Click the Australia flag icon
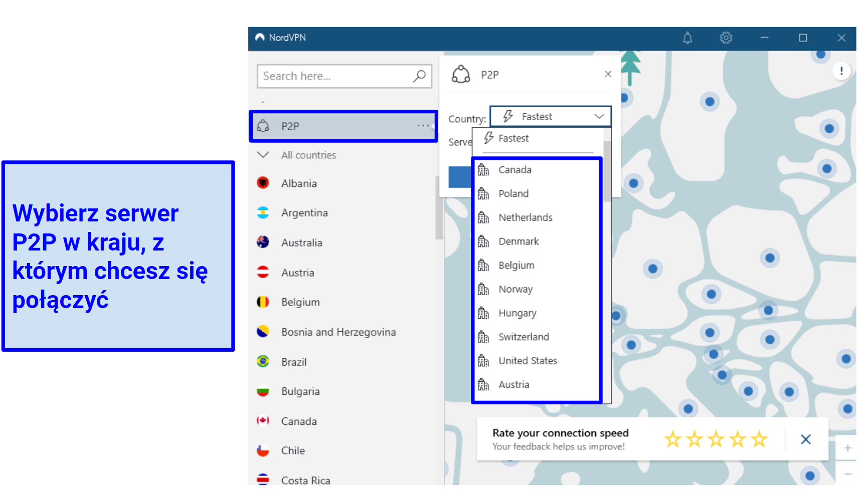The width and height of the screenshot is (859, 504). tap(263, 242)
